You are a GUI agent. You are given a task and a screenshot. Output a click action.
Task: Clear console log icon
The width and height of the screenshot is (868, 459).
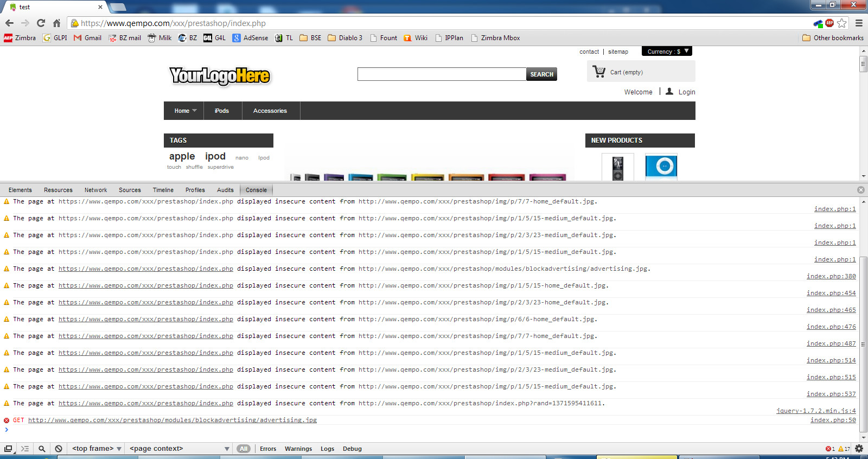[59, 449]
